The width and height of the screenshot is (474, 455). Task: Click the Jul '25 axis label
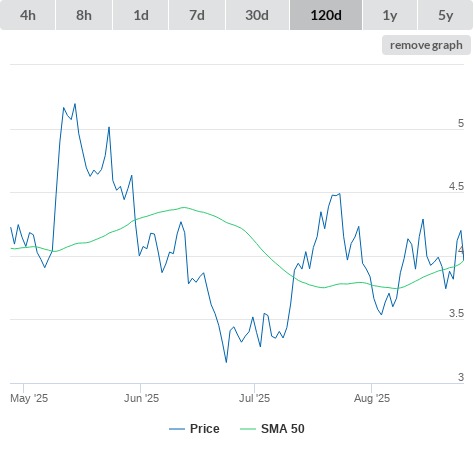click(254, 398)
